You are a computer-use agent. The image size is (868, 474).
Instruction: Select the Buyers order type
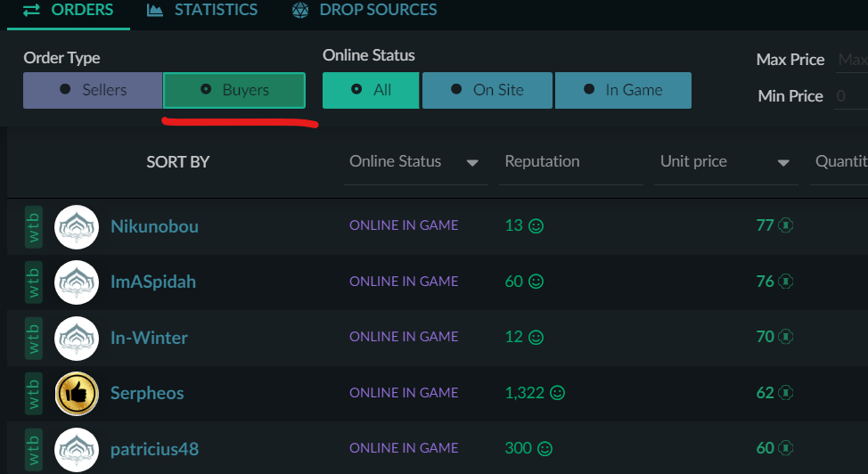[x=234, y=90]
